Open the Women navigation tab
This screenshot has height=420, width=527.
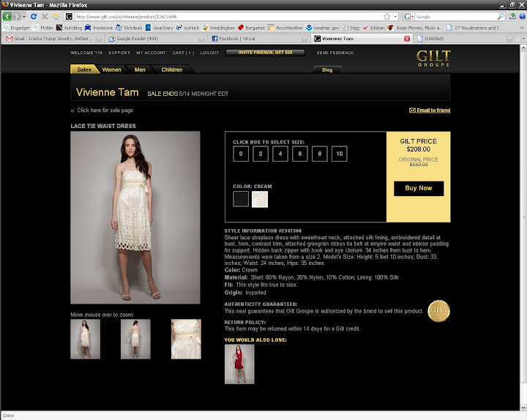coord(111,70)
